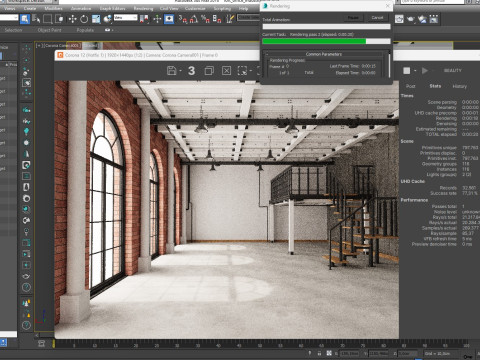
Task: Click the Corona Camera001 viewport label
Action: point(62,45)
